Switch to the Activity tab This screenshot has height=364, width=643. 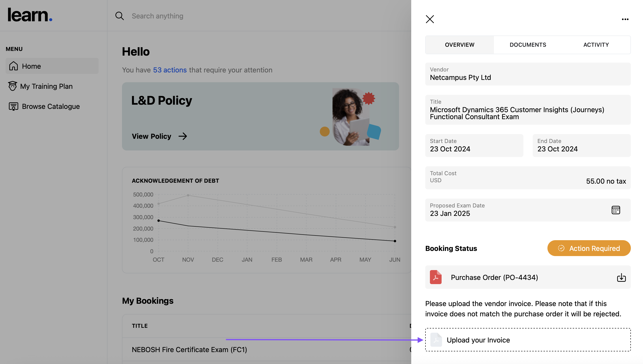click(x=596, y=45)
